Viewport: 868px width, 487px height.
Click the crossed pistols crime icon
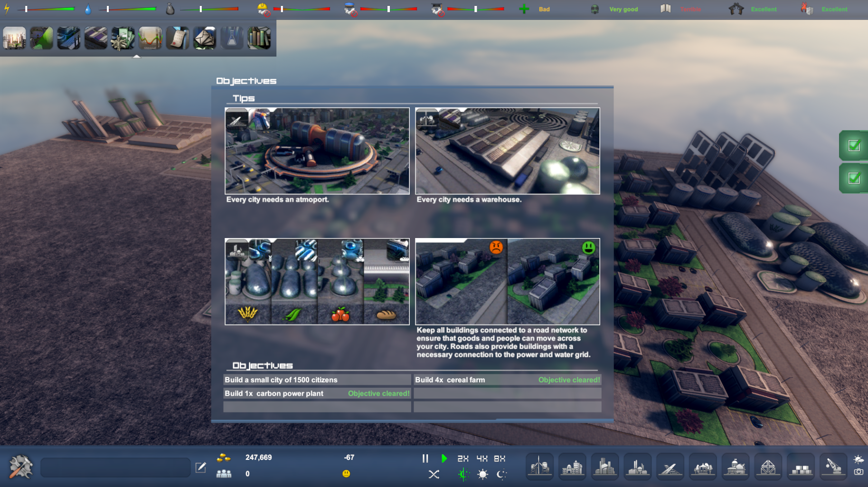click(x=736, y=9)
